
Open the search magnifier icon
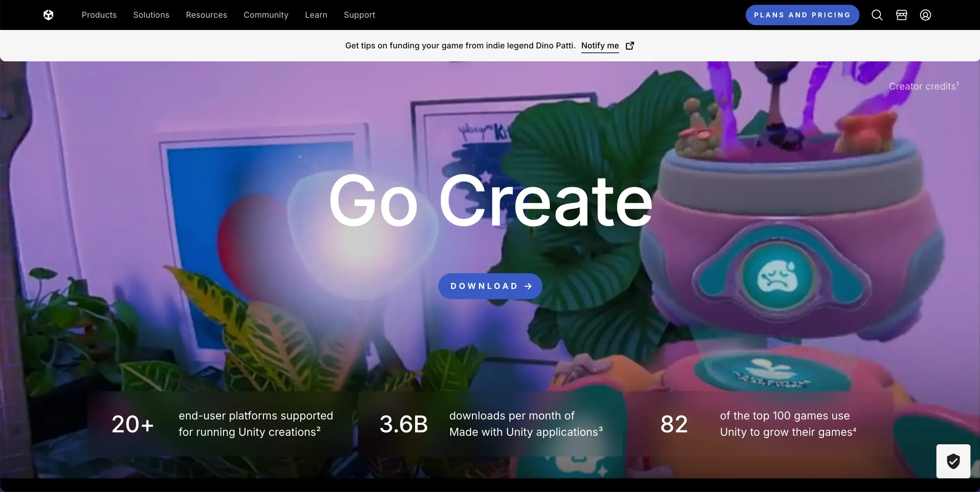(876, 15)
